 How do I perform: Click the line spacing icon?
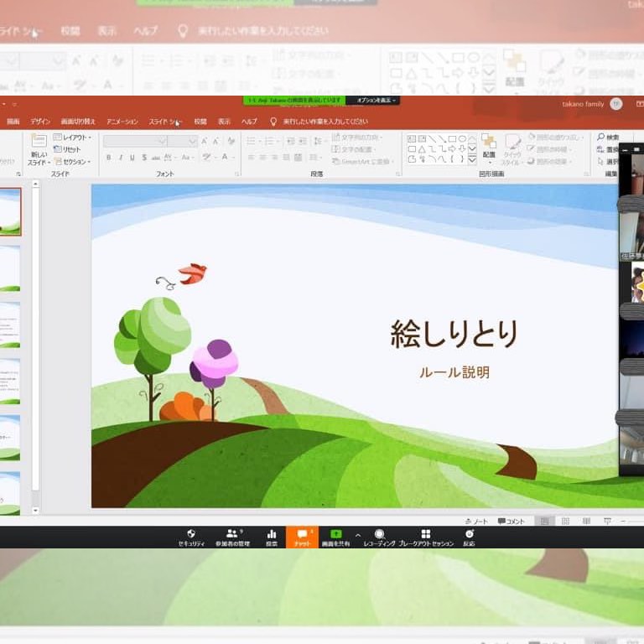[x=318, y=141]
